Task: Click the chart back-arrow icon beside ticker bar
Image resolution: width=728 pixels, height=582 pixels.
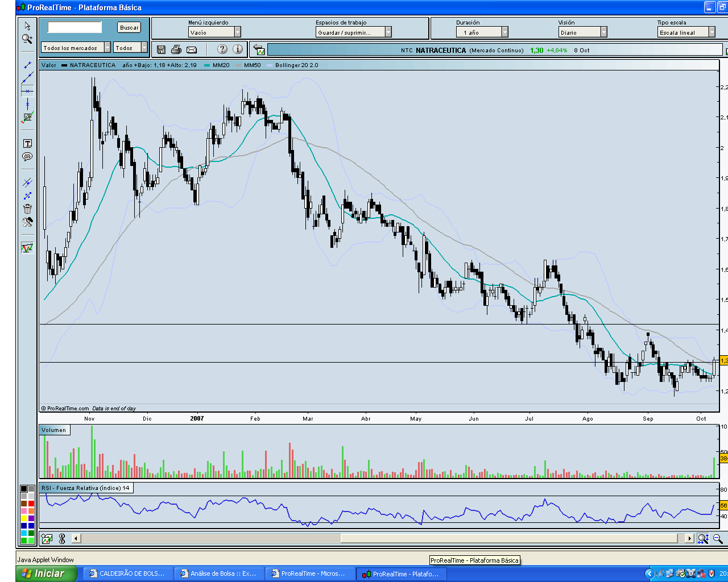Action: pyautogui.click(x=259, y=50)
